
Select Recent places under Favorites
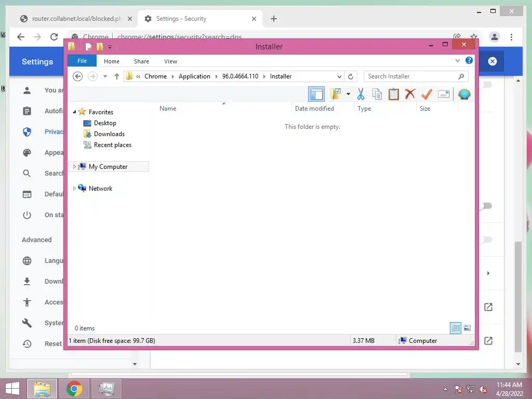113,144
